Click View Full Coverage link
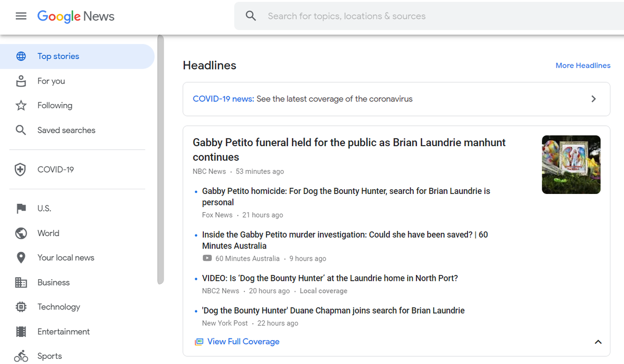Screen dimensions: 624x364 click(243, 342)
